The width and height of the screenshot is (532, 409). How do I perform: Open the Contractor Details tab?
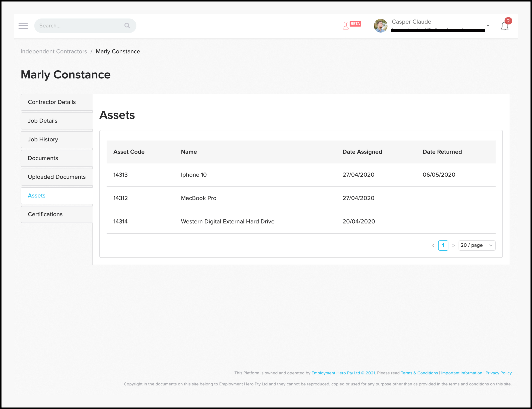[52, 102]
